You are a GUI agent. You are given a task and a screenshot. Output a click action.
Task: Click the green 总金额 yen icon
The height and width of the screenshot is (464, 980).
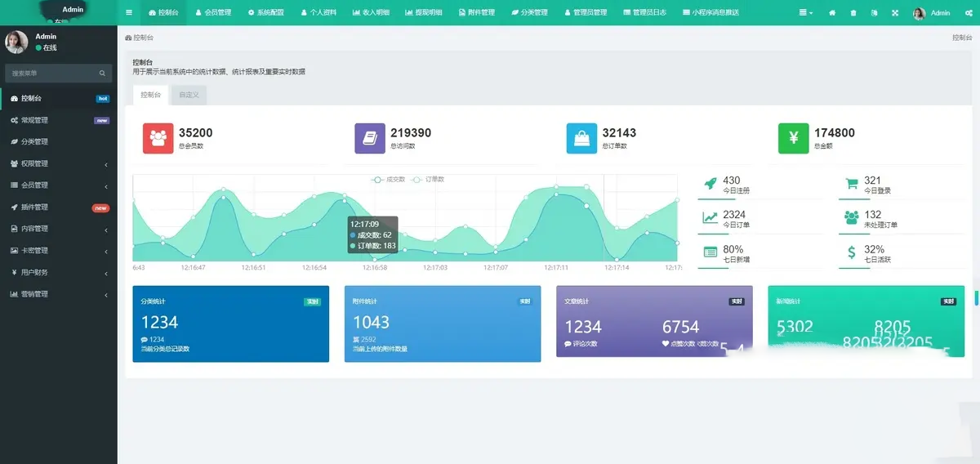pyautogui.click(x=793, y=138)
